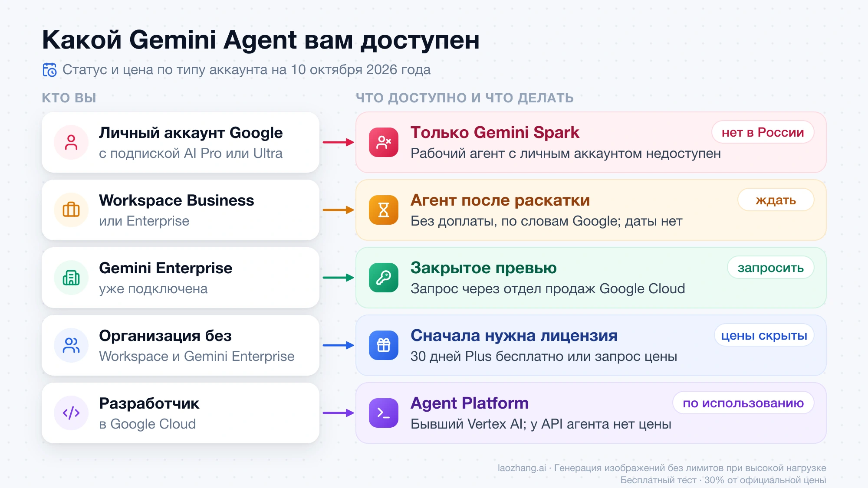Viewport: 868px width, 488px height.
Task: Click the purple code brackets developer icon
Action: [x=71, y=413]
